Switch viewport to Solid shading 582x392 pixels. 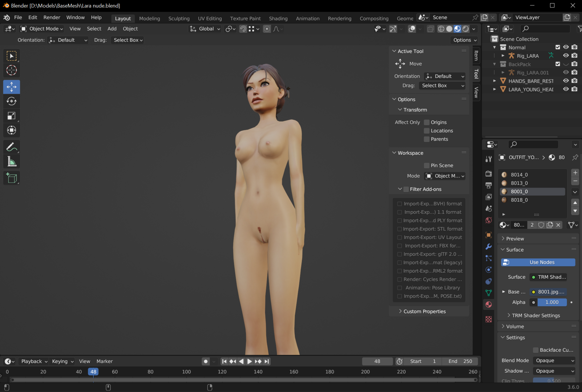[449, 29]
